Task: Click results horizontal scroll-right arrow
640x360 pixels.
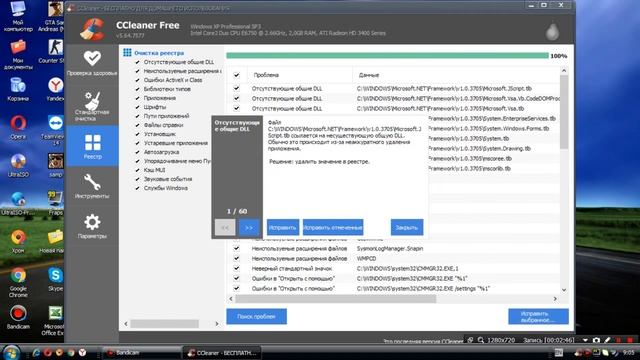Action: tap(555, 299)
